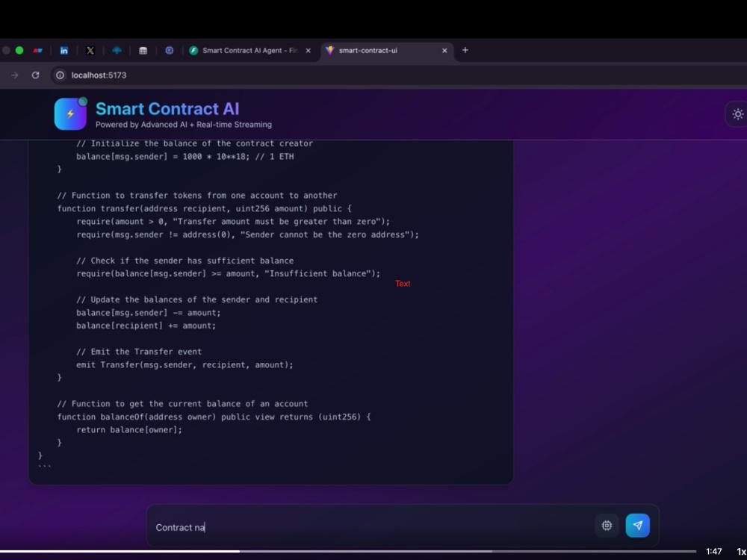Change the 1x playback speed
The height and width of the screenshot is (560, 747).
(741, 552)
